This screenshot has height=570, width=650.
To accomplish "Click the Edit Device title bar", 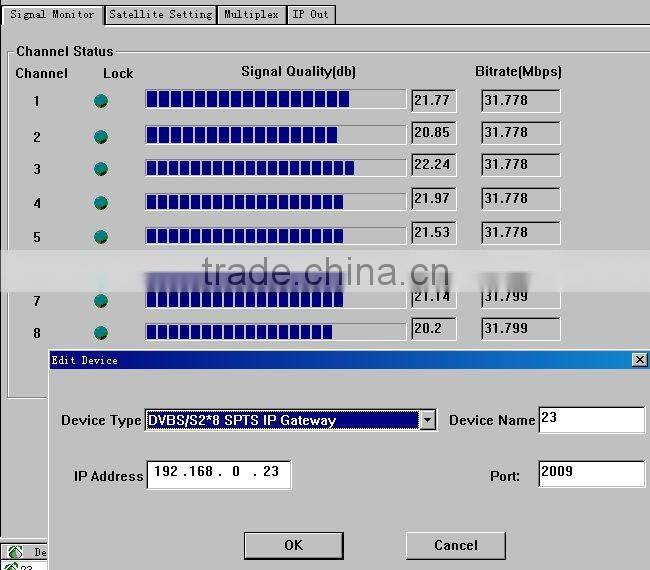I will click(348, 359).
